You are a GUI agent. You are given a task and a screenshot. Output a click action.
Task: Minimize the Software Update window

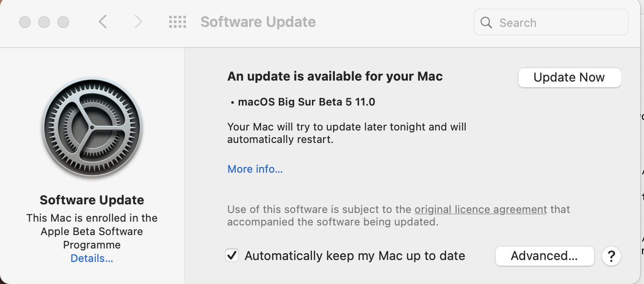click(x=44, y=22)
